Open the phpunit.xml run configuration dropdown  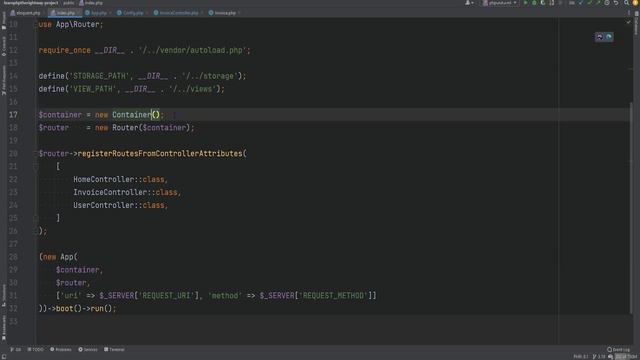(x=500, y=3)
